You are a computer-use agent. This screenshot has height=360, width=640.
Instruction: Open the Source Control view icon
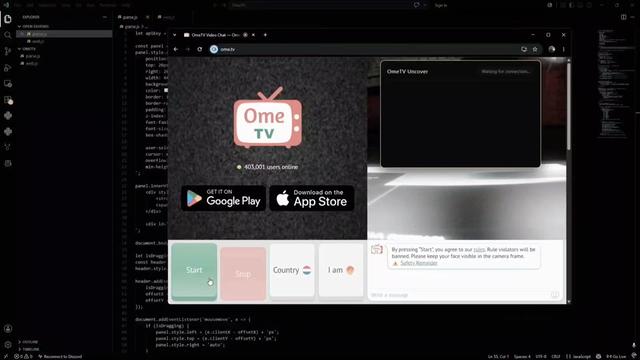point(8,51)
